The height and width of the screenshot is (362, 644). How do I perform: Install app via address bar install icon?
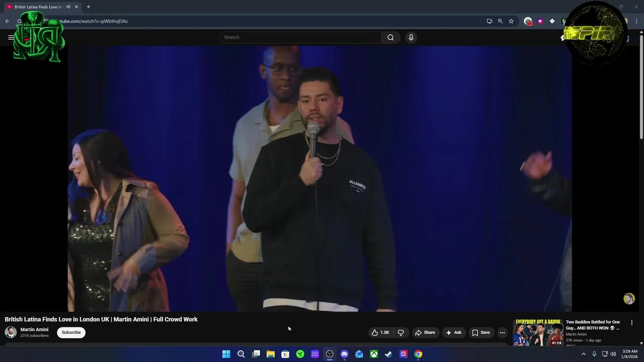490,21
